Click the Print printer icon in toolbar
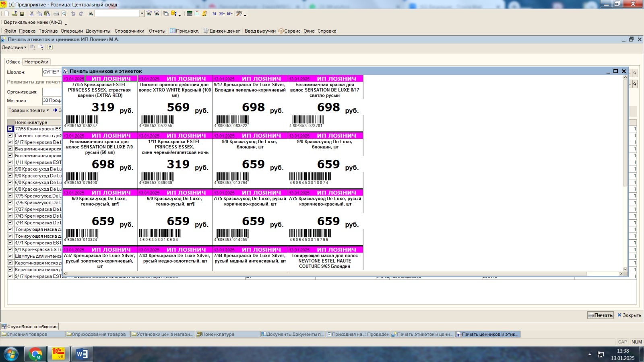Viewport: 644px width, 362px height. point(56,14)
